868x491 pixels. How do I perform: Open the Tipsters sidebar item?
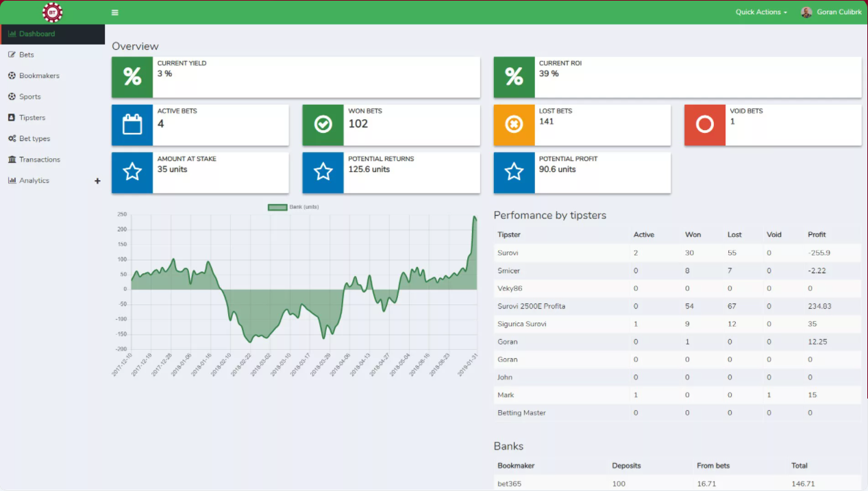(52, 118)
